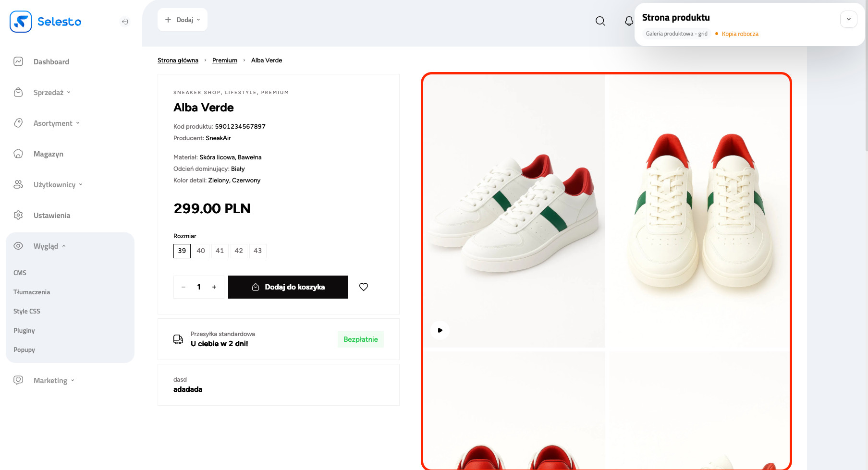This screenshot has width=868, height=470.
Task: Open Dashboard from the sidebar
Action: tap(51, 62)
